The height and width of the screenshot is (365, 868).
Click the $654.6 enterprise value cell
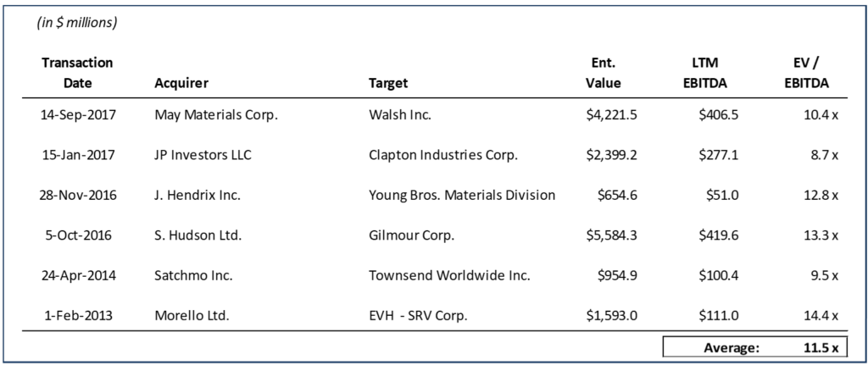point(615,196)
